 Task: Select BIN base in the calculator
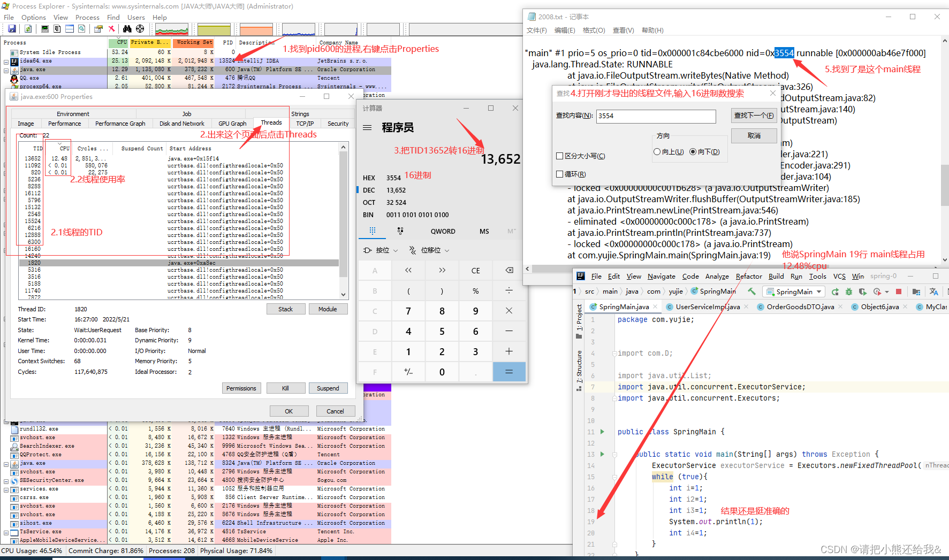[x=368, y=215]
